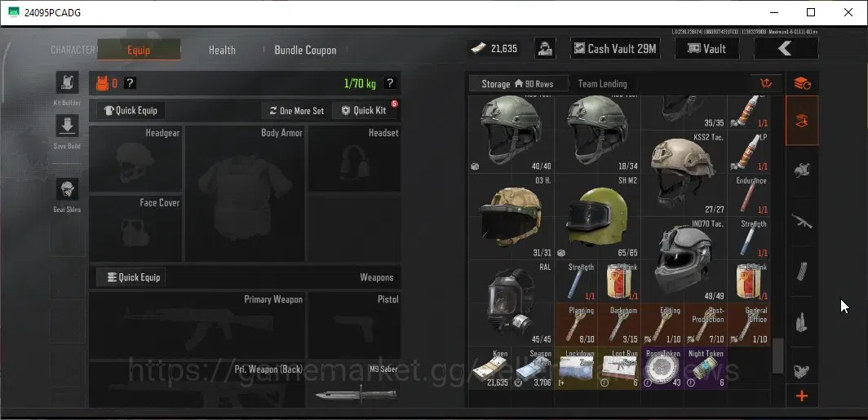Click the orange sort storage icon
The height and width of the screenshot is (420, 868).
tap(766, 83)
